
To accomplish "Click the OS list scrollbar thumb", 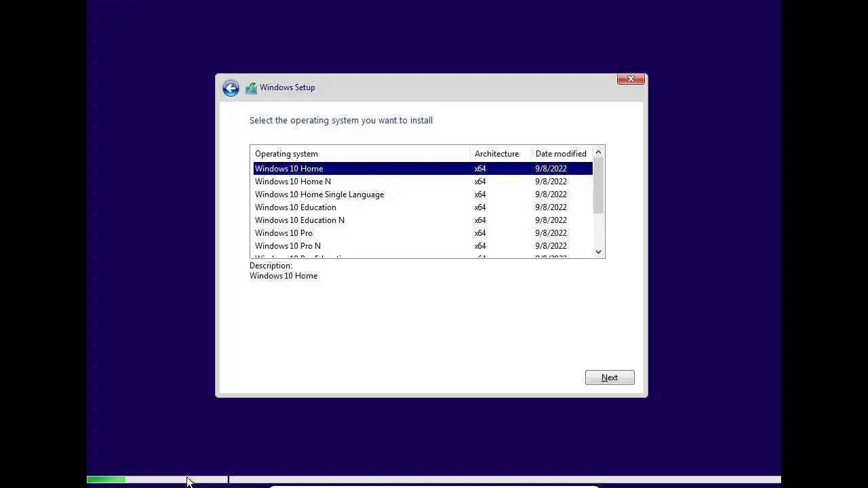I will pos(598,186).
